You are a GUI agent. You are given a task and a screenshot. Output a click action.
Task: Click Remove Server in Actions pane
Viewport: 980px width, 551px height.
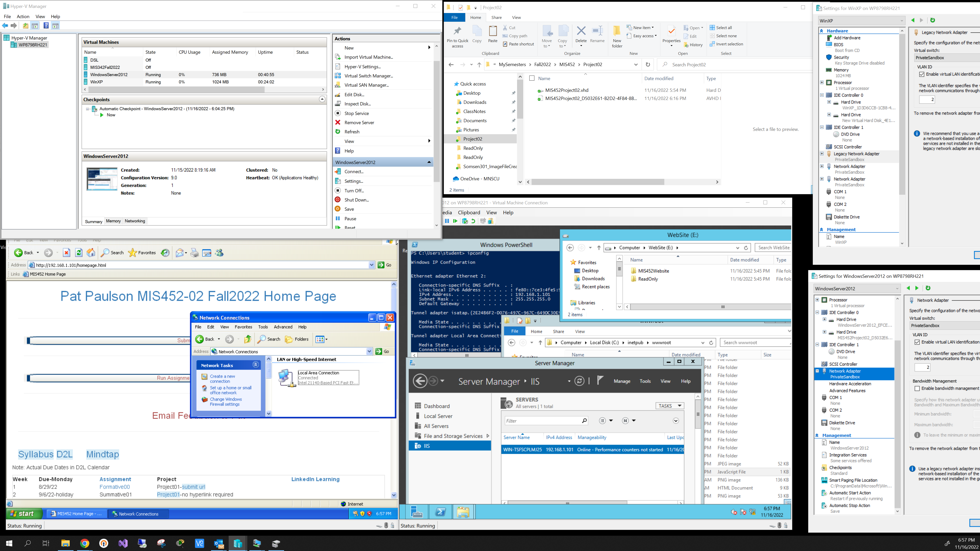click(x=359, y=122)
